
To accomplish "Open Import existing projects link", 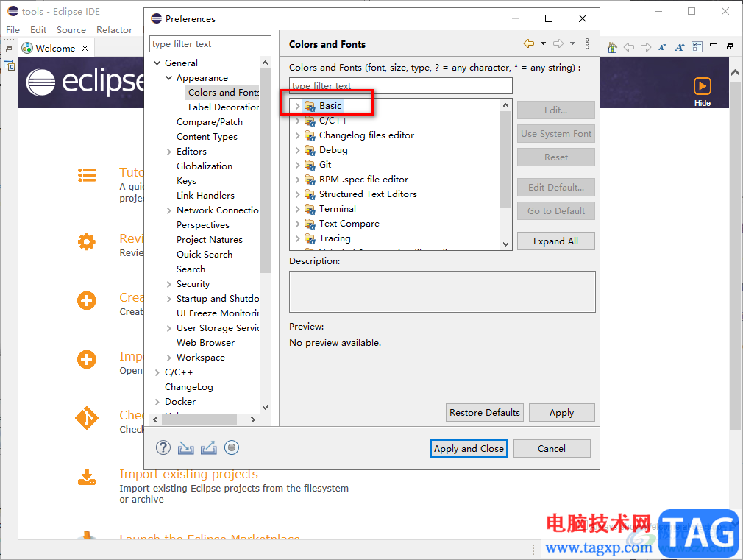I will coord(188,474).
